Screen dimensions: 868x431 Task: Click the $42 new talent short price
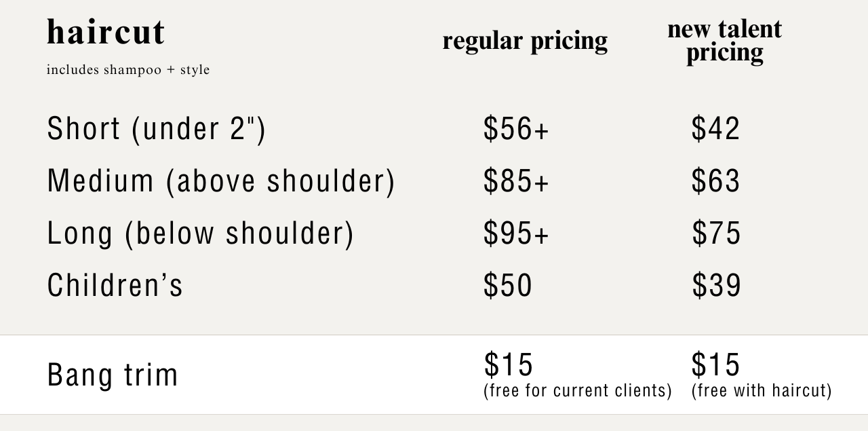(x=715, y=128)
